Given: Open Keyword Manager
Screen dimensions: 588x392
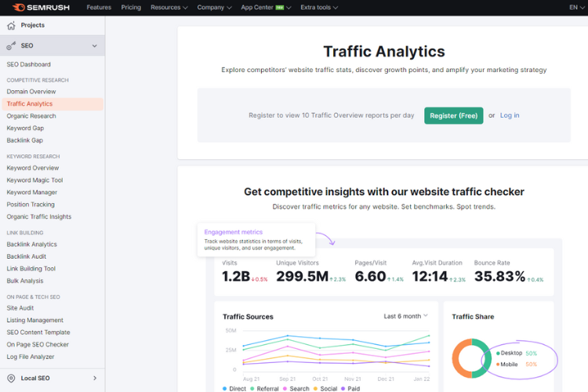Looking at the screenshot, I should point(32,192).
